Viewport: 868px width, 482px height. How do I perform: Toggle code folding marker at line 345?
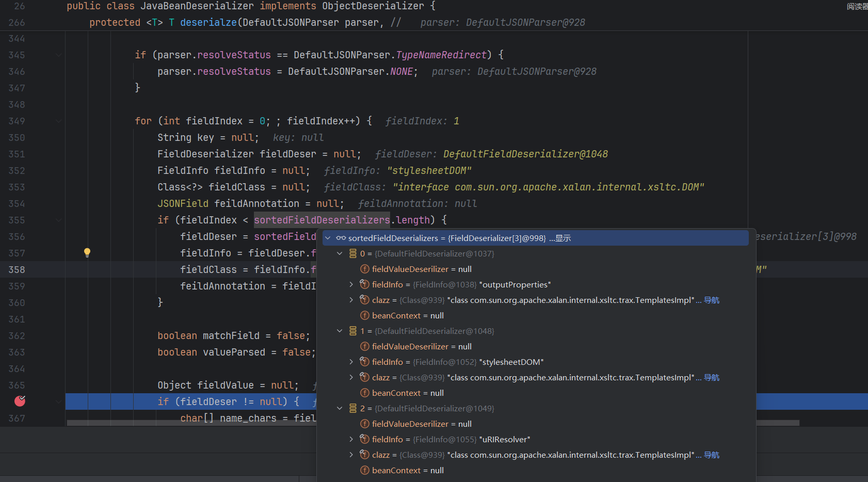tap(58, 55)
